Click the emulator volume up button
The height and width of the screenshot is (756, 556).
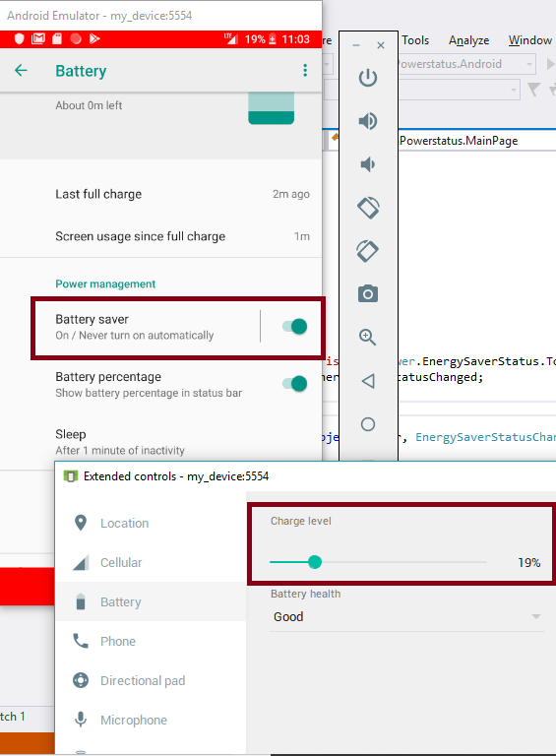pos(368,121)
